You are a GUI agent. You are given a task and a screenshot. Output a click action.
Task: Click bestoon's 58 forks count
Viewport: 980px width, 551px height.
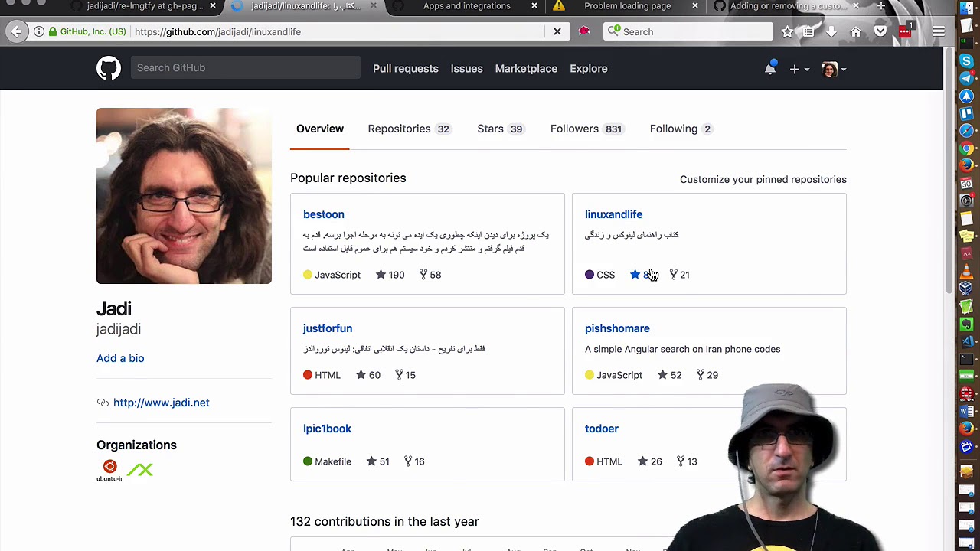click(430, 275)
